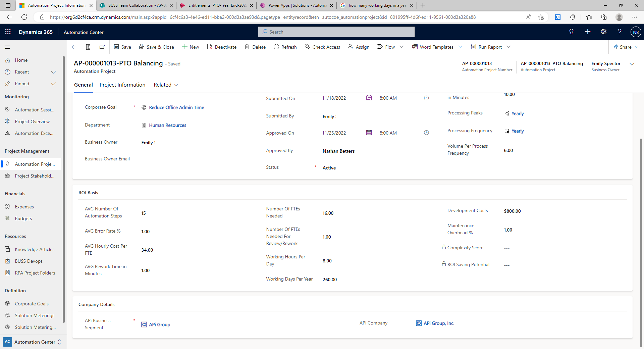Screen dimensions: 644x349
Task: Deactivate the PTO Balancing project
Action: click(x=222, y=47)
